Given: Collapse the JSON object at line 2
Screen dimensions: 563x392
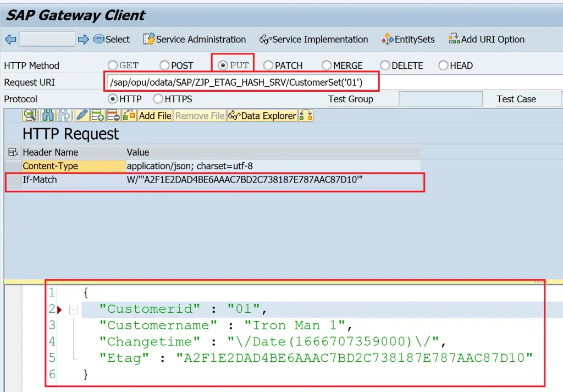Looking at the screenshot, I should coord(73,310).
